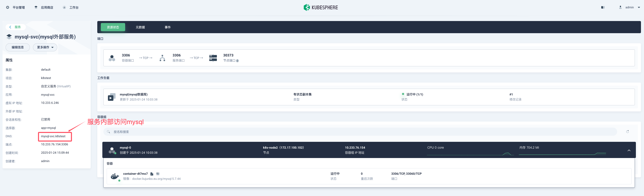Screen dimensions: 644x196
Task: Click session affinity value 已禁用
Action: coord(46,120)
